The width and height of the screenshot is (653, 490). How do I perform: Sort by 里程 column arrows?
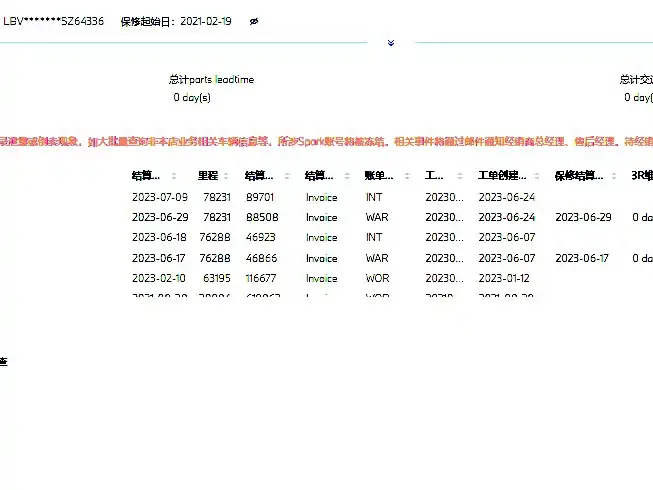click(226, 176)
